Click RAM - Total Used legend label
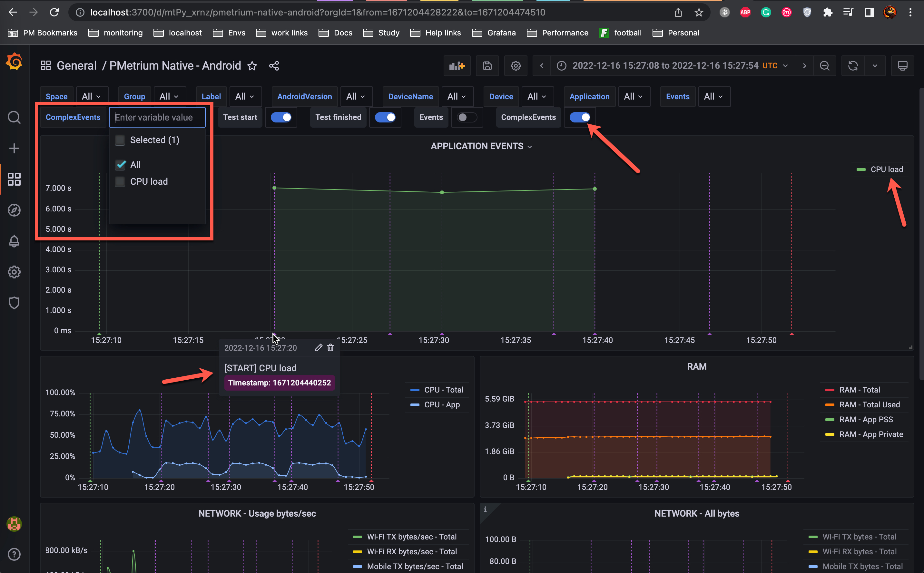This screenshot has width=924, height=573. click(x=870, y=404)
